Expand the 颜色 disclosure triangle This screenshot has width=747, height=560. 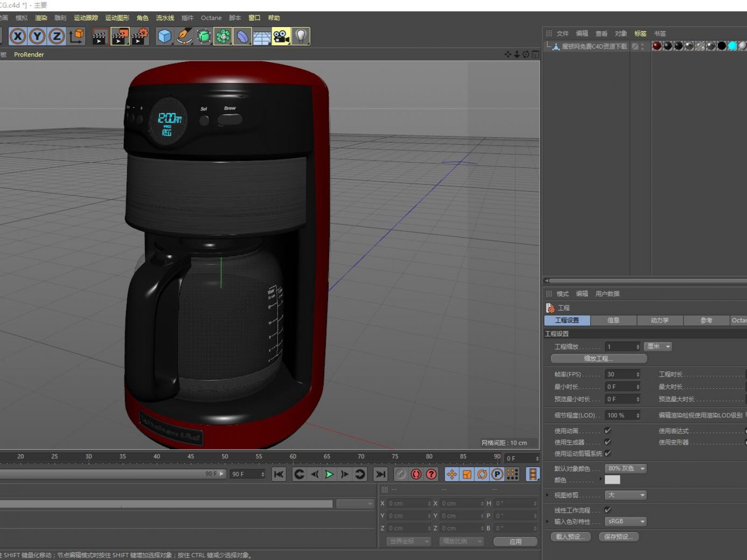[x=601, y=479]
